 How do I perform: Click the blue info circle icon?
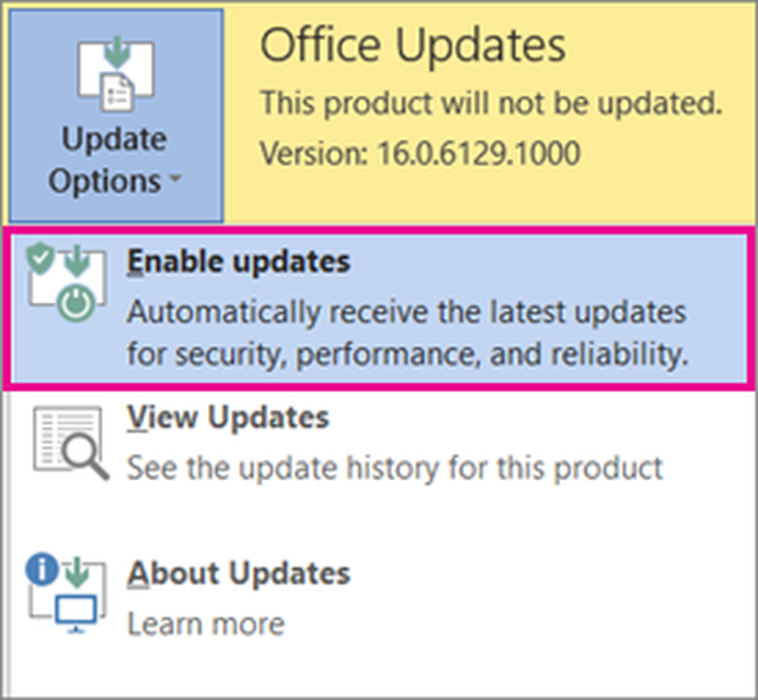42,570
